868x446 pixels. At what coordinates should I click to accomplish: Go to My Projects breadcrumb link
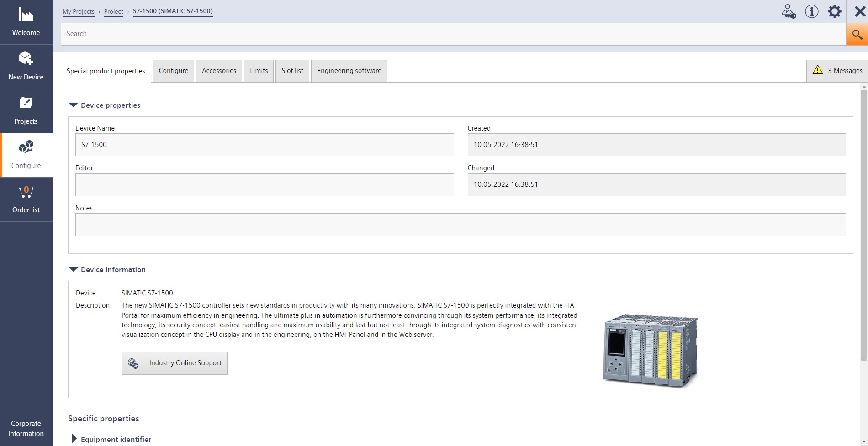click(x=78, y=11)
